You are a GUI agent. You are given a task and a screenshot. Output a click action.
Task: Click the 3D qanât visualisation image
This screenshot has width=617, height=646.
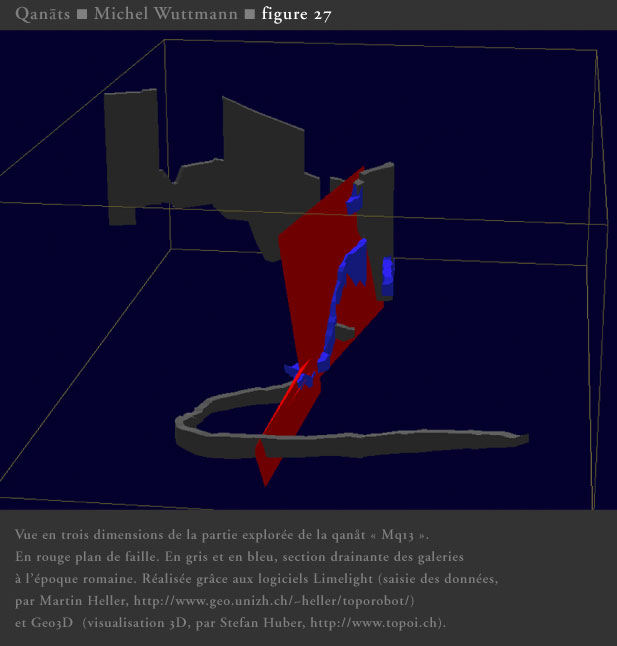coord(308,270)
